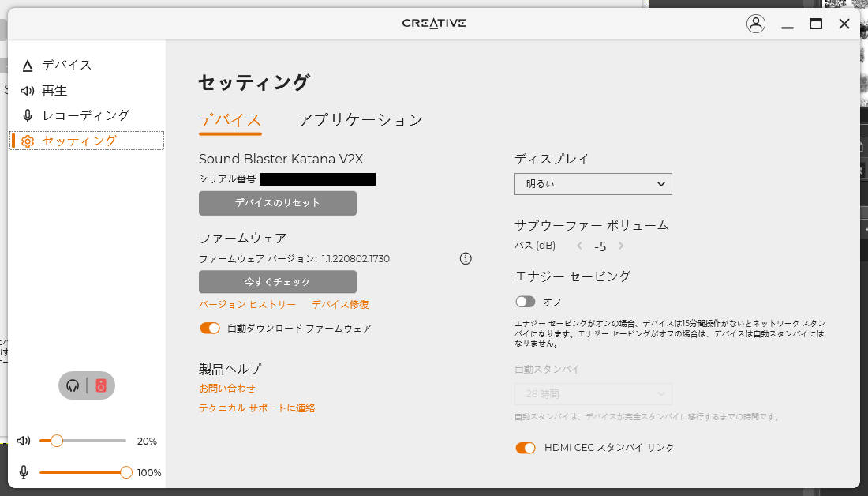
Task: Click the デバイスのリセット button
Action: [277, 203]
